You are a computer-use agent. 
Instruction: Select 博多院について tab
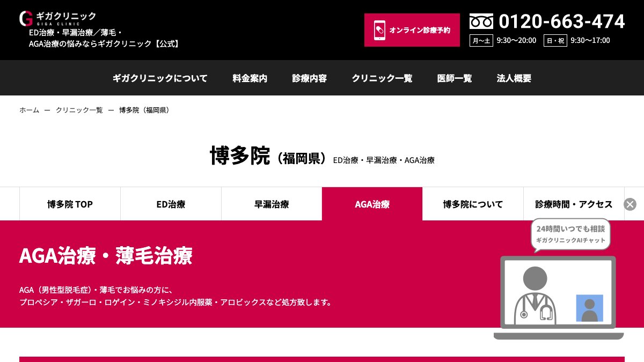[473, 204]
